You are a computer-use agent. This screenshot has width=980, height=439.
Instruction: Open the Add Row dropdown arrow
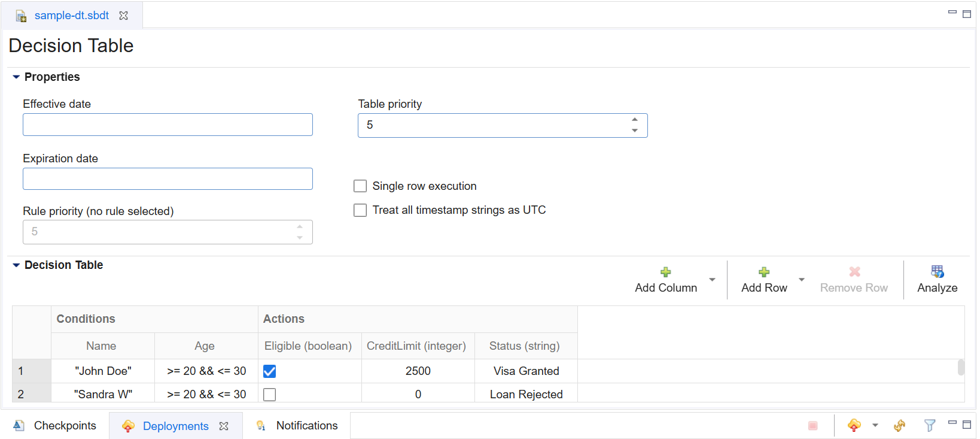(x=802, y=280)
